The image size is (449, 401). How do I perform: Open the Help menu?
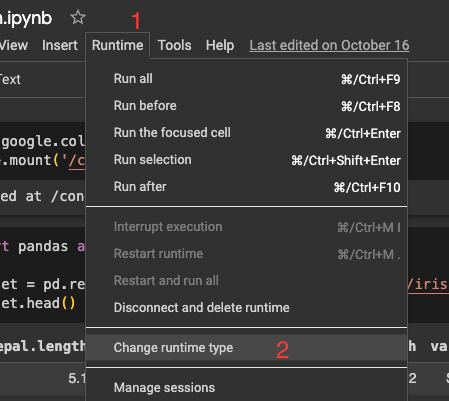(220, 45)
